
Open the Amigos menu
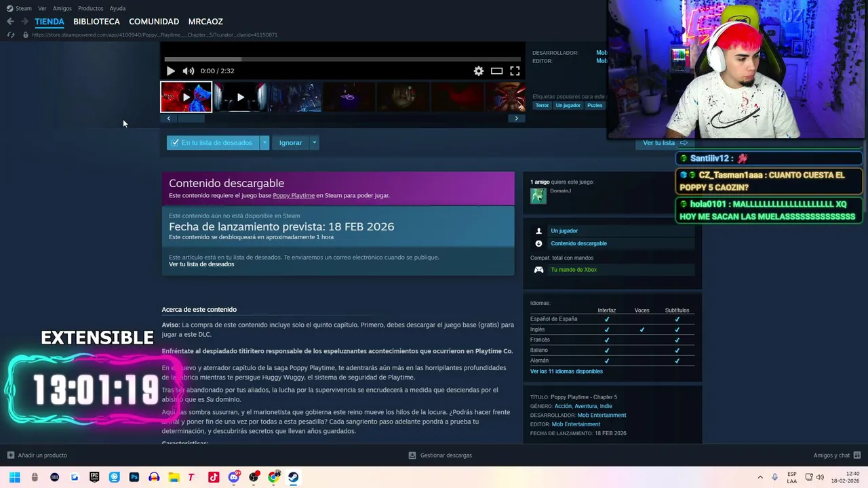click(x=62, y=8)
